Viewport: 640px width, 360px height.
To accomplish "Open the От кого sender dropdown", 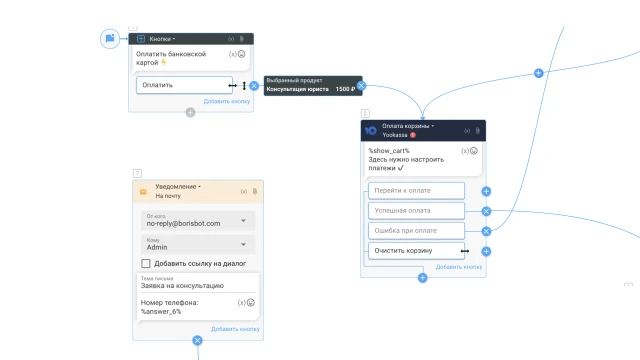I will pyautogui.click(x=198, y=220).
